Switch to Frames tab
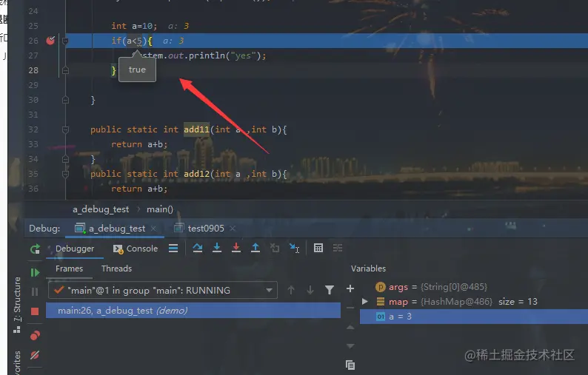The height and width of the screenshot is (375, 588). point(69,268)
